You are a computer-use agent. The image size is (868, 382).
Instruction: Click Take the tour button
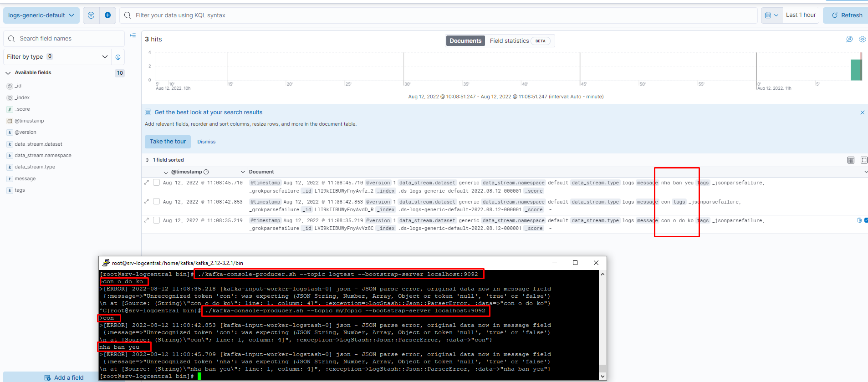click(x=168, y=142)
